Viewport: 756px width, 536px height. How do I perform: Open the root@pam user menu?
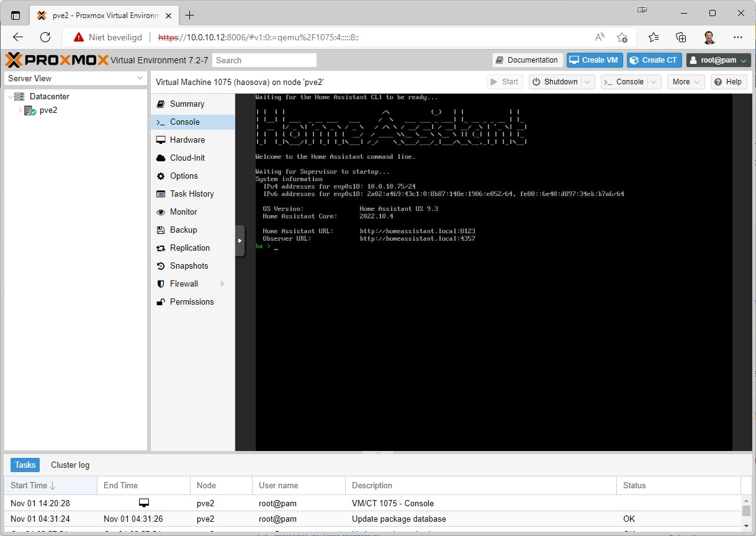coord(718,60)
